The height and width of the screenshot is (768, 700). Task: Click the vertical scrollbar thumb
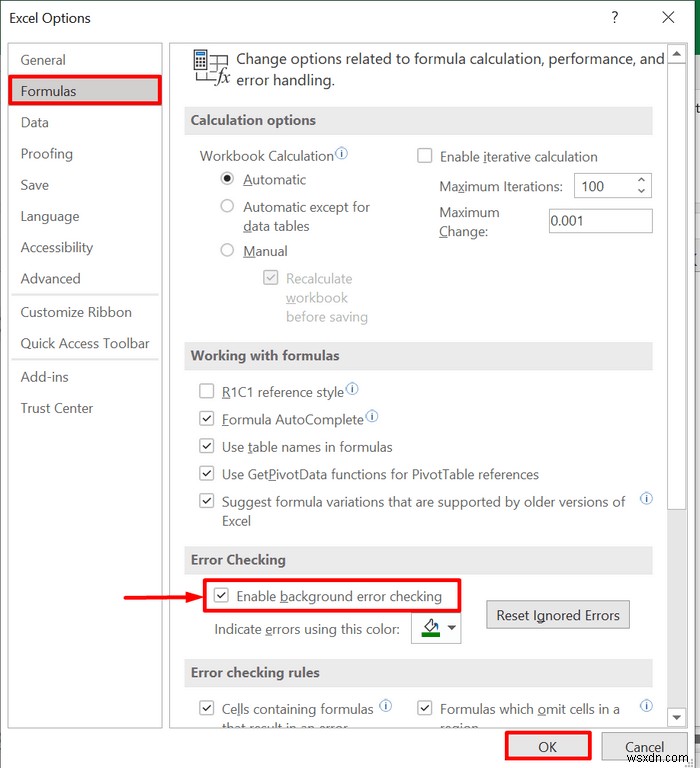click(x=676, y=286)
